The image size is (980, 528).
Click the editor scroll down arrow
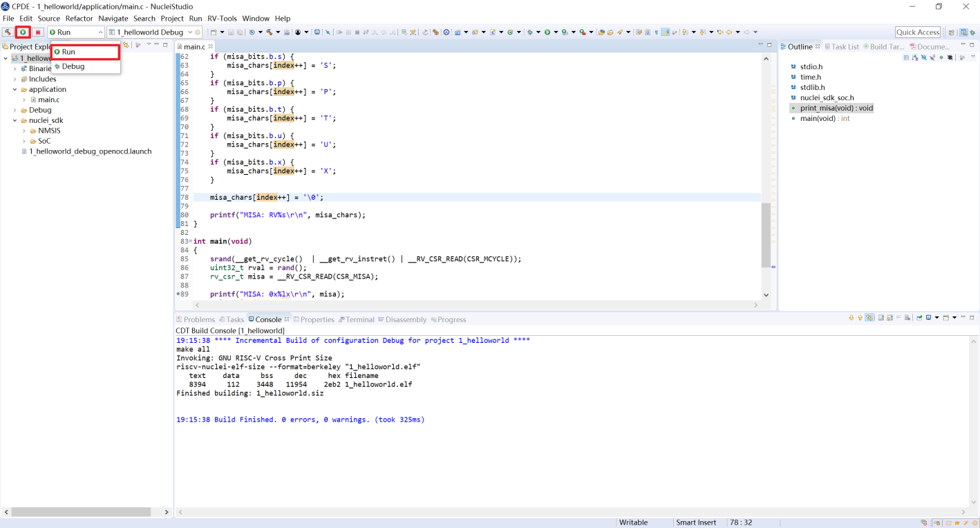pyautogui.click(x=766, y=295)
